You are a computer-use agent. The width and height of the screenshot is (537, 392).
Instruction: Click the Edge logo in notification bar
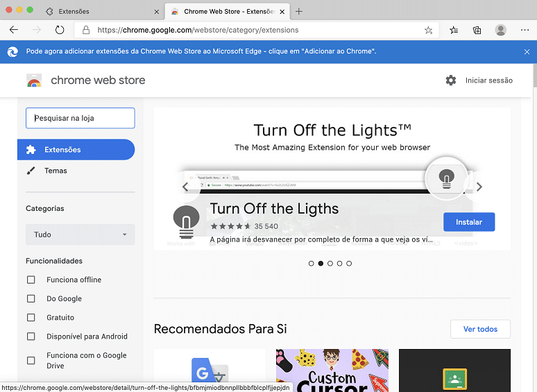click(x=12, y=52)
